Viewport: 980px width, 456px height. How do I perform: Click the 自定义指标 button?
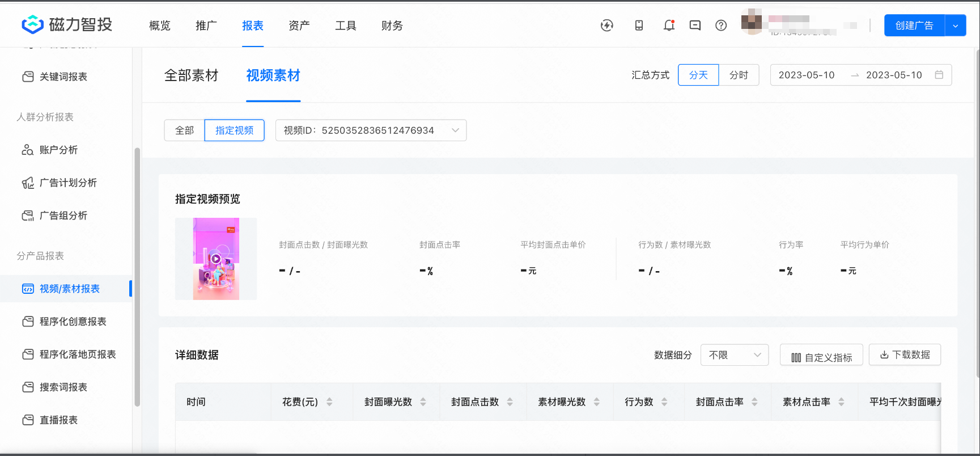tap(821, 355)
